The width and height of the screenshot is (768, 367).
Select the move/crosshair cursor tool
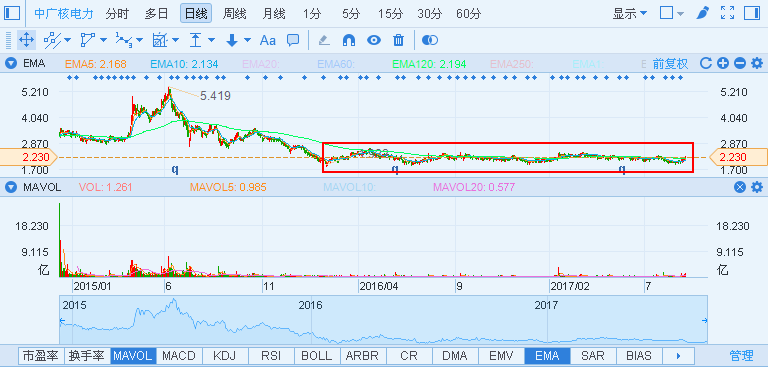26,40
